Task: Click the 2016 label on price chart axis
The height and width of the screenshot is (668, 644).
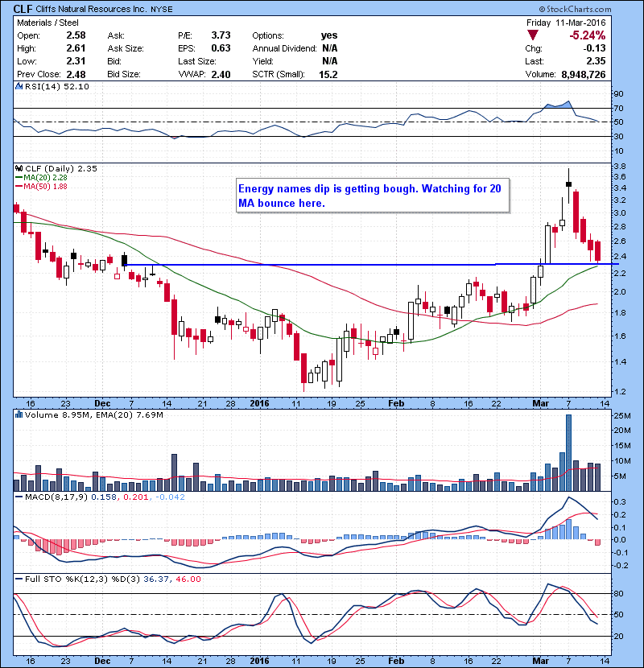Action: point(259,403)
